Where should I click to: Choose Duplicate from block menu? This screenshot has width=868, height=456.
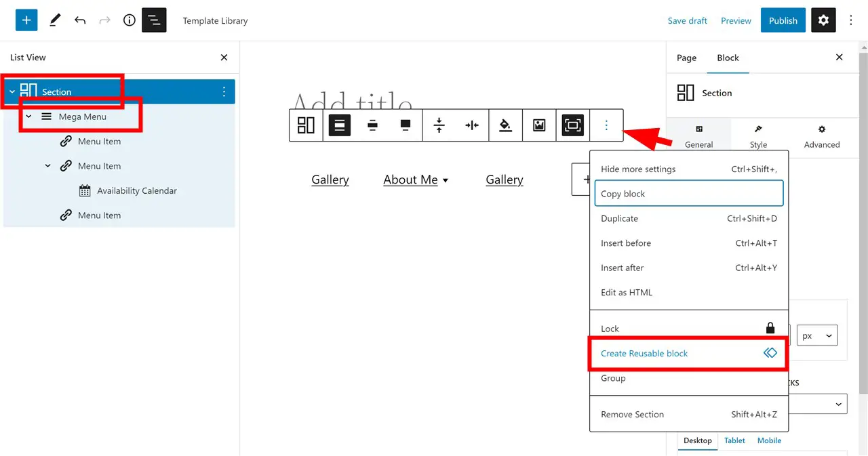click(689, 218)
